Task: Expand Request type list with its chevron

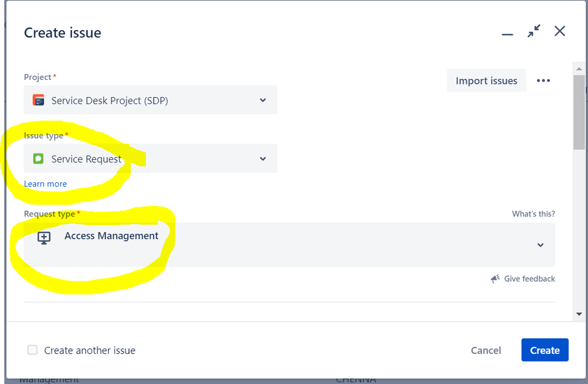Action: [x=540, y=245]
